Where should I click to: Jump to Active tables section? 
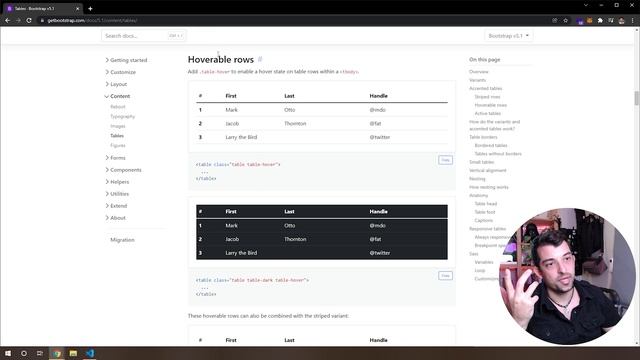point(487,113)
